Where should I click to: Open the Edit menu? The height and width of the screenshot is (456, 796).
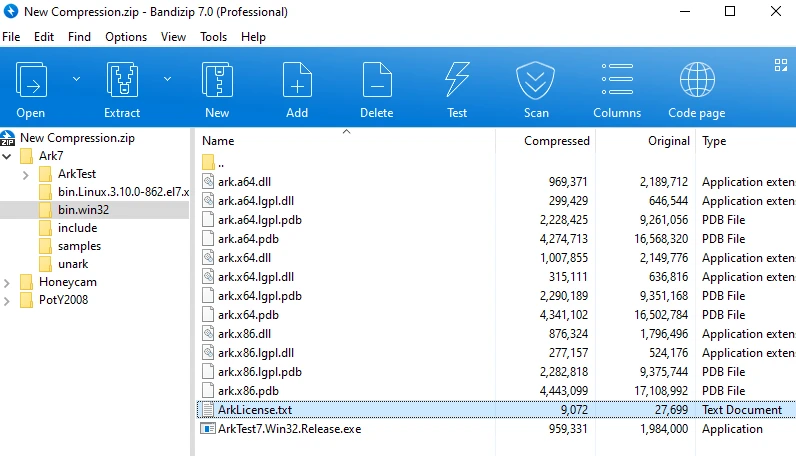point(44,37)
